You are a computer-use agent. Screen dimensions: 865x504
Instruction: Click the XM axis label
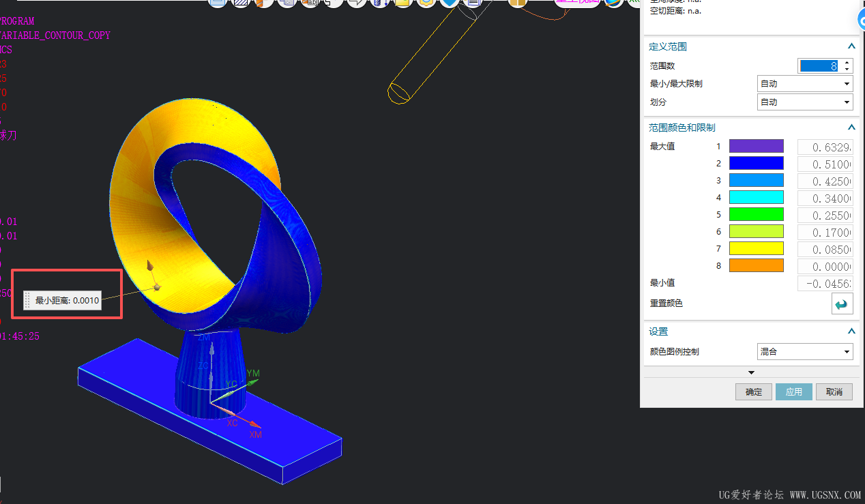click(x=255, y=434)
